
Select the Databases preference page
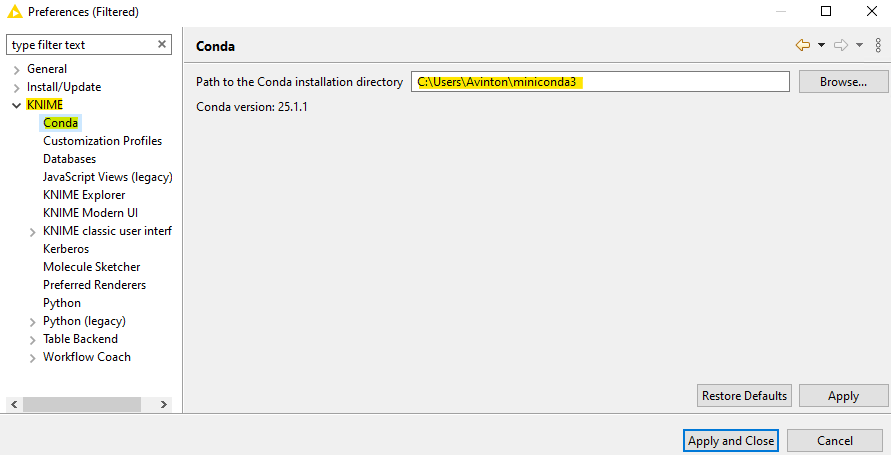[69, 159]
